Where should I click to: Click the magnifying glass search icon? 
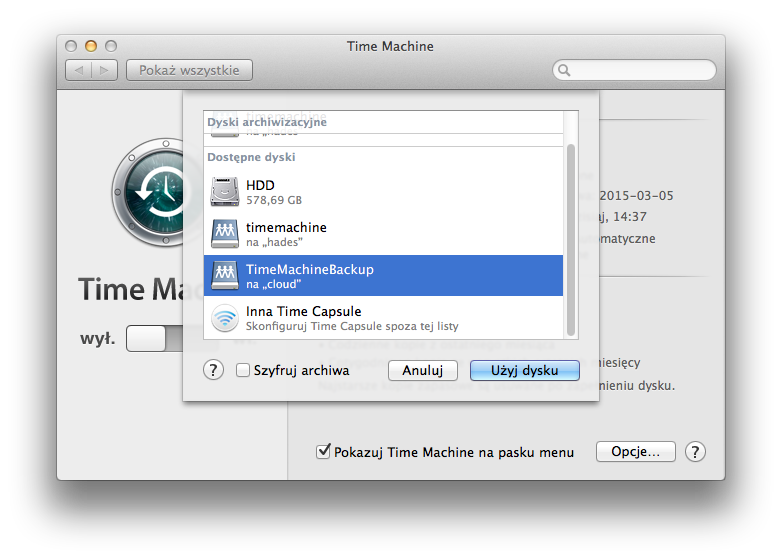564,70
